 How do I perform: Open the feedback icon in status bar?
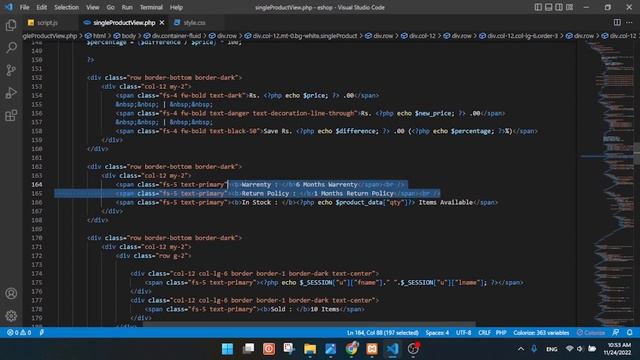(616, 333)
